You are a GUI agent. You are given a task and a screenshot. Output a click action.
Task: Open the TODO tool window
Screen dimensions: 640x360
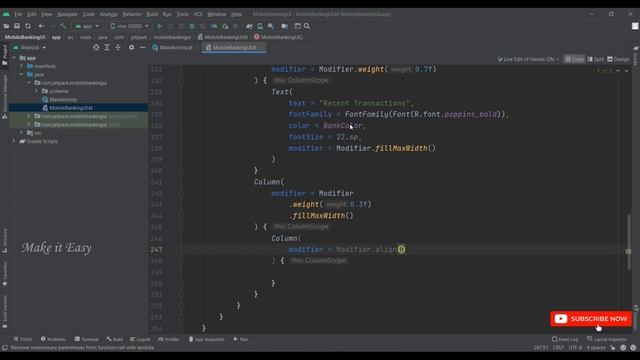pyautogui.click(x=22, y=339)
